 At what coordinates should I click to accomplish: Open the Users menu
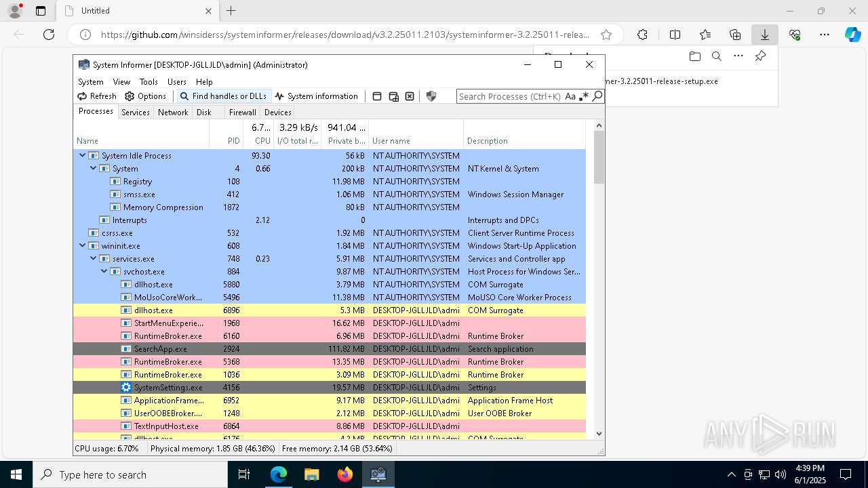click(x=177, y=81)
